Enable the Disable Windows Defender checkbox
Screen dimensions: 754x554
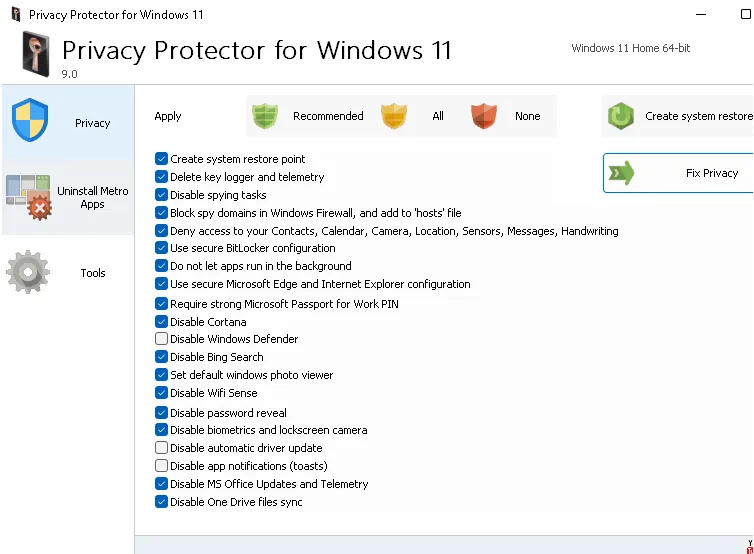coord(162,340)
